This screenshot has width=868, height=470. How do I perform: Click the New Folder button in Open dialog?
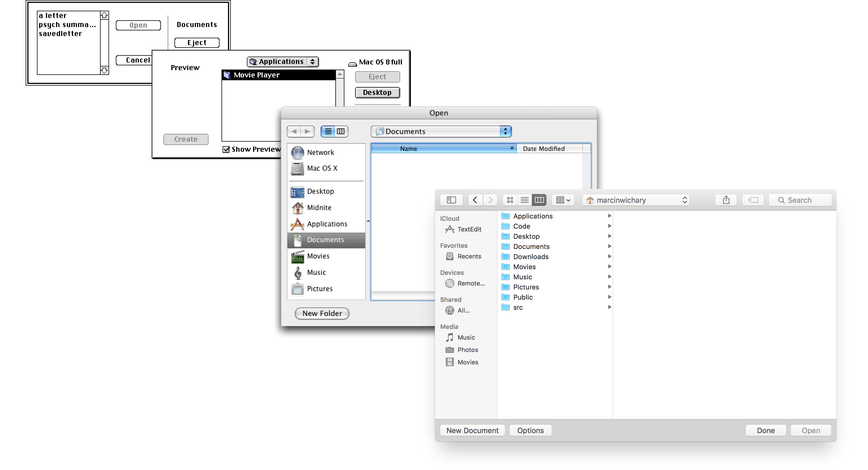(322, 313)
